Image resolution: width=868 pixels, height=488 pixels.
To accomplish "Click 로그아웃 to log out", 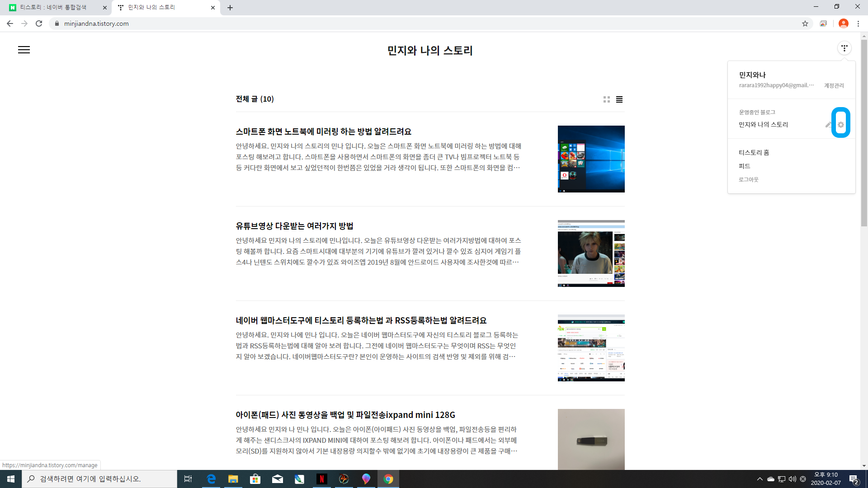I will click(x=748, y=179).
